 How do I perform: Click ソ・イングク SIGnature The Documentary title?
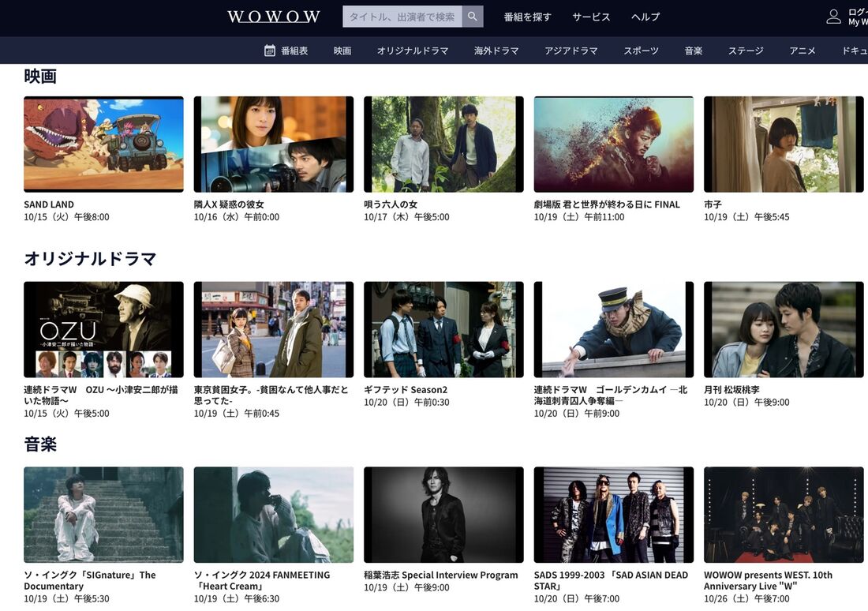[x=90, y=580]
